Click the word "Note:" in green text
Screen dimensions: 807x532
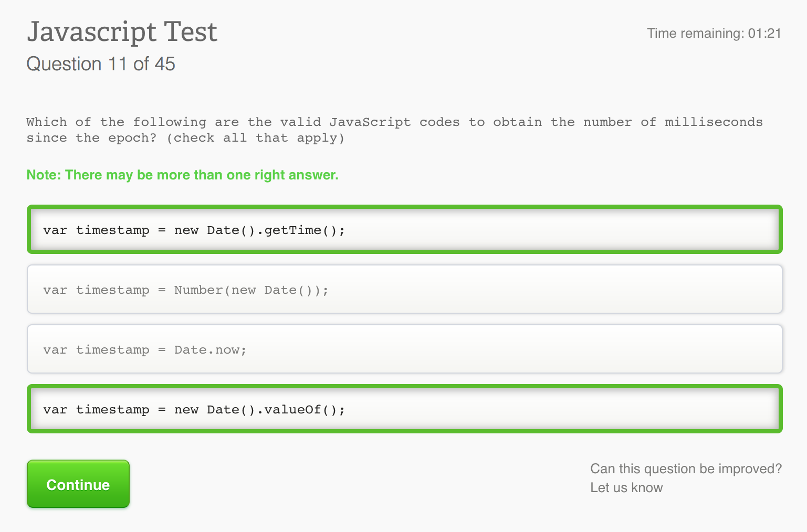click(x=44, y=175)
